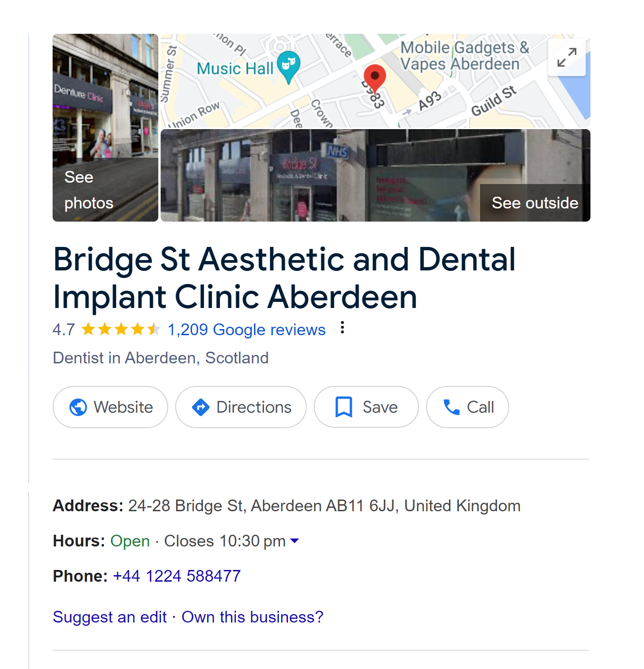This screenshot has height=669, width=644.
Task: Click the phone Call icon
Action: pos(451,407)
